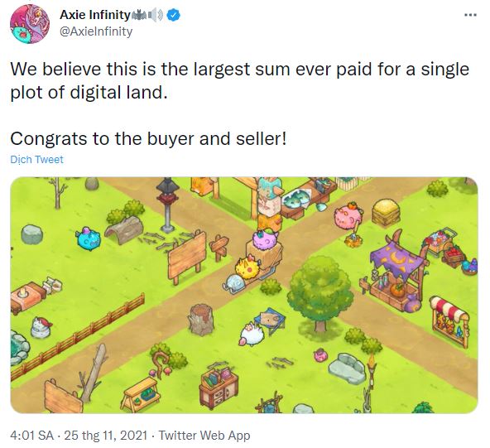Click the white Axie near blue table
The width and height of the screenshot is (490, 448).
point(252,335)
